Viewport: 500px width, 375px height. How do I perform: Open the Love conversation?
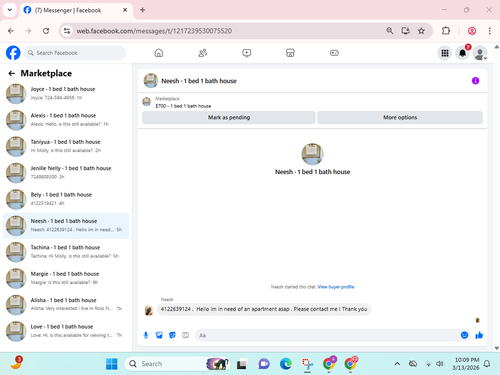66,331
